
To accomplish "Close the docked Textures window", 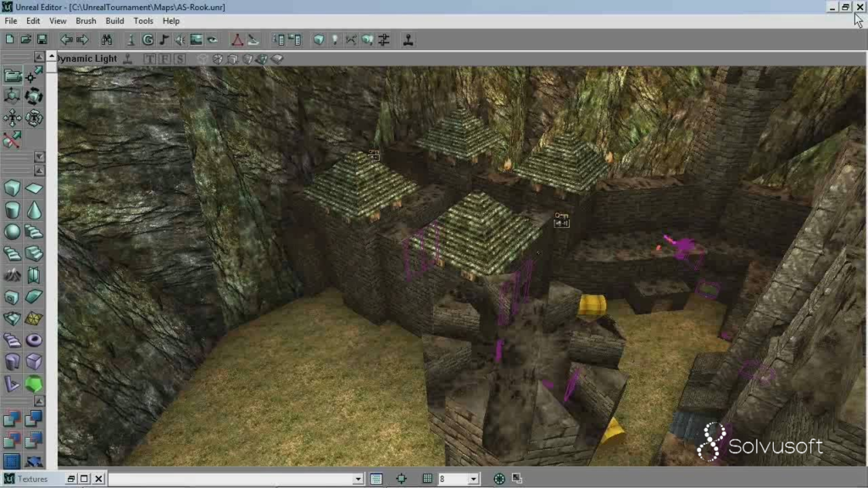I will 98,479.
